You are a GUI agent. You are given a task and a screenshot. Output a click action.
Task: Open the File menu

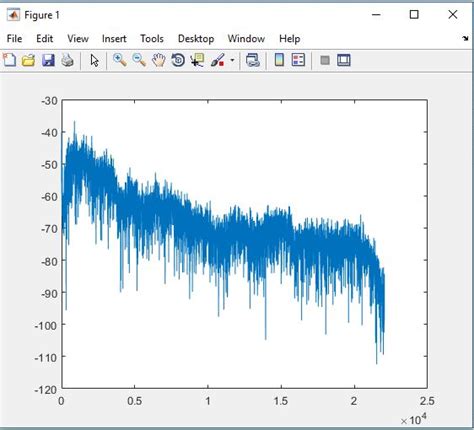(x=14, y=39)
